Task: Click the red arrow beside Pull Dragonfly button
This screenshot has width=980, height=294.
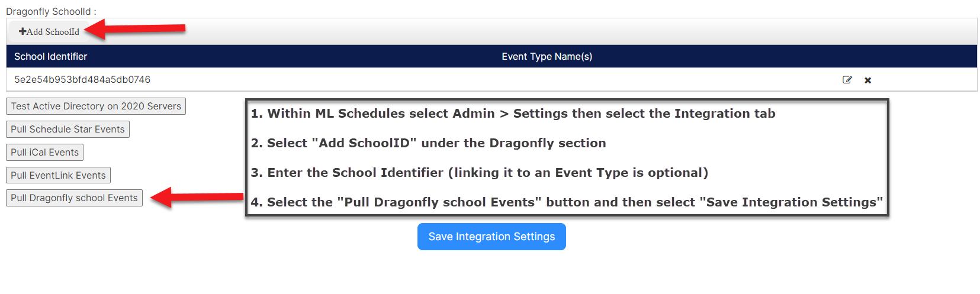Action: 198,197
